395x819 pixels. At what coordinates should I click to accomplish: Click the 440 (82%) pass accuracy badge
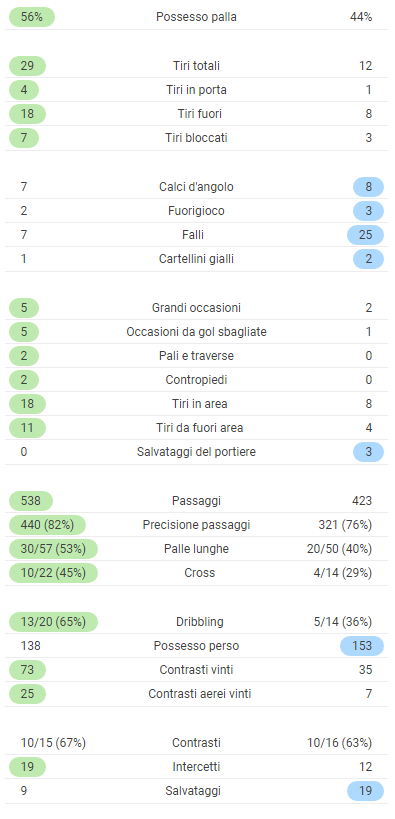[x=47, y=525]
